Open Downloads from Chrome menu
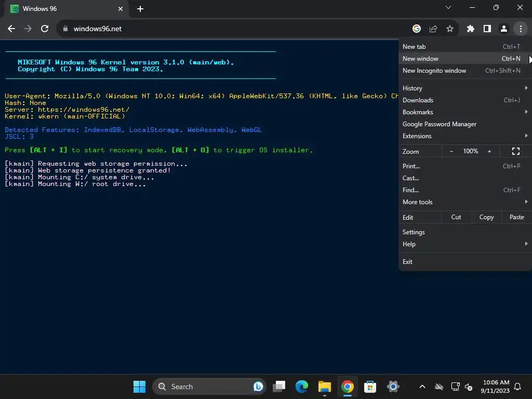 [x=465, y=100]
